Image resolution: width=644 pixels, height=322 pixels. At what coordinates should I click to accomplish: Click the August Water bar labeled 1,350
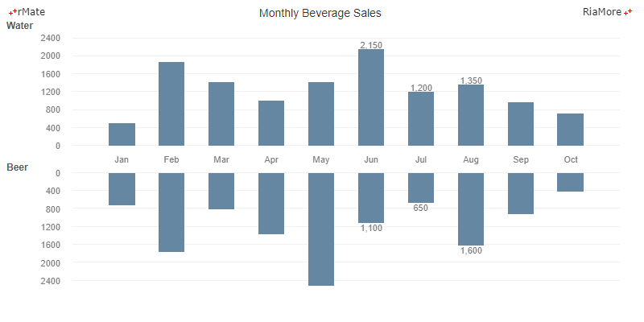click(471, 115)
